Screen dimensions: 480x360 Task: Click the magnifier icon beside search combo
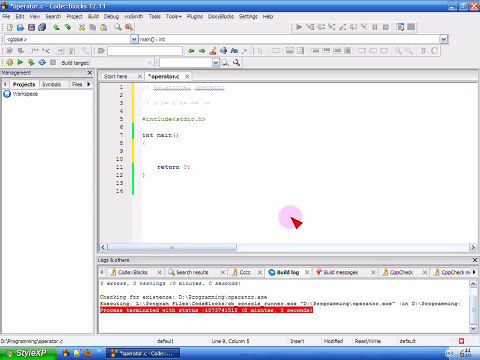click(236, 62)
